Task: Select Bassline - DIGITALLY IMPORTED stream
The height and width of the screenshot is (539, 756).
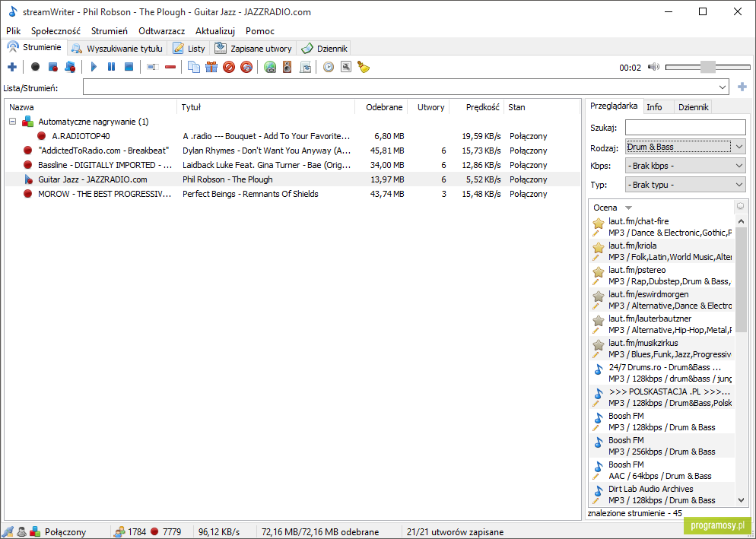Action: pyautogui.click(x=292, y=165)
